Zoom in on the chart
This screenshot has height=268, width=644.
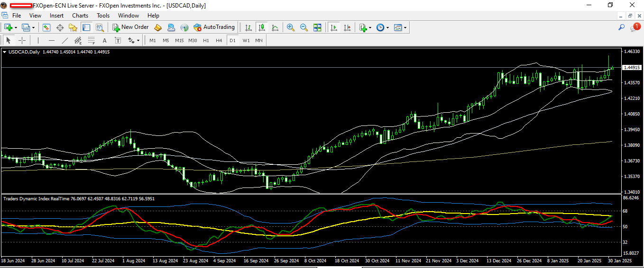(290, 27)
